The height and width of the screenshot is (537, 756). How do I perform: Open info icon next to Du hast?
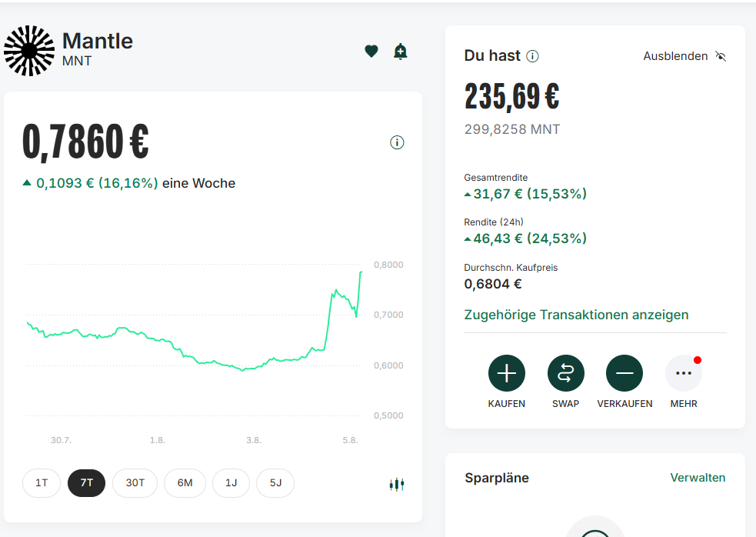[532, 56]
